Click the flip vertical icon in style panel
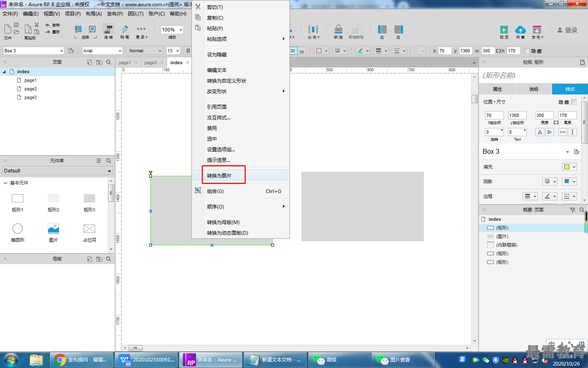 click(550, 132)
